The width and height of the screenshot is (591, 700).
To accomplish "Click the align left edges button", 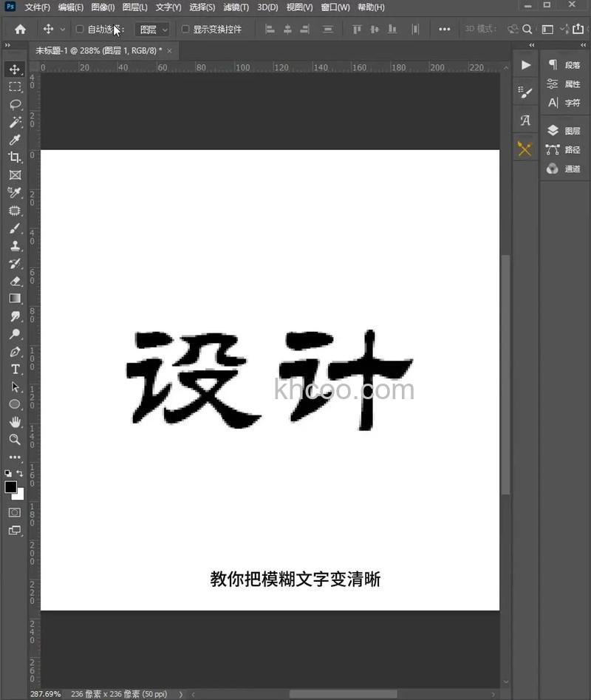I will pyautogui.click(x=270, y=29).
